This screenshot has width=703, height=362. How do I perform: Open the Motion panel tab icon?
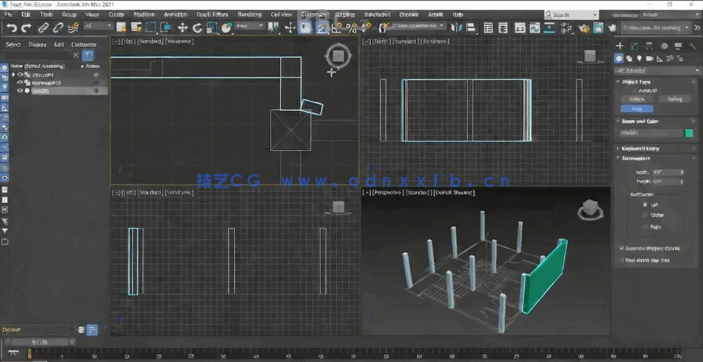664,46
